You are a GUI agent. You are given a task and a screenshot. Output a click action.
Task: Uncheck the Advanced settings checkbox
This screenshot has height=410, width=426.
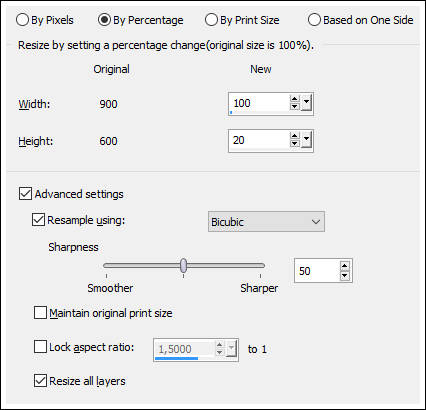(25, 194)
